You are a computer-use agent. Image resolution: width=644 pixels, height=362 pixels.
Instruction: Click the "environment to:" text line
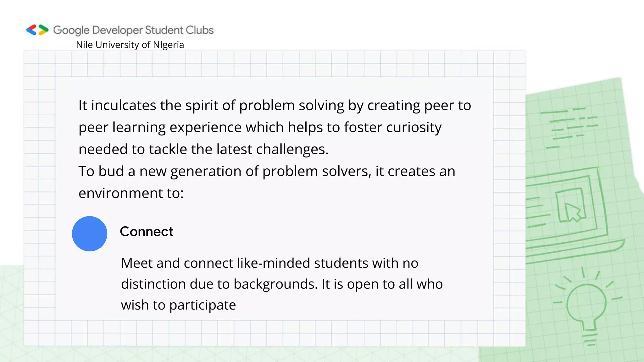[131, 193]
